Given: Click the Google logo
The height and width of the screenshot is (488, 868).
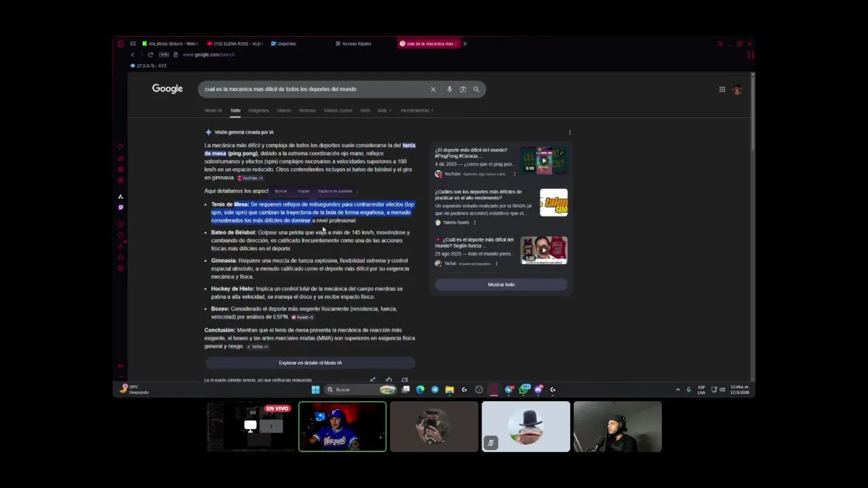Looking at the screenshot, I should click(167, 89).
